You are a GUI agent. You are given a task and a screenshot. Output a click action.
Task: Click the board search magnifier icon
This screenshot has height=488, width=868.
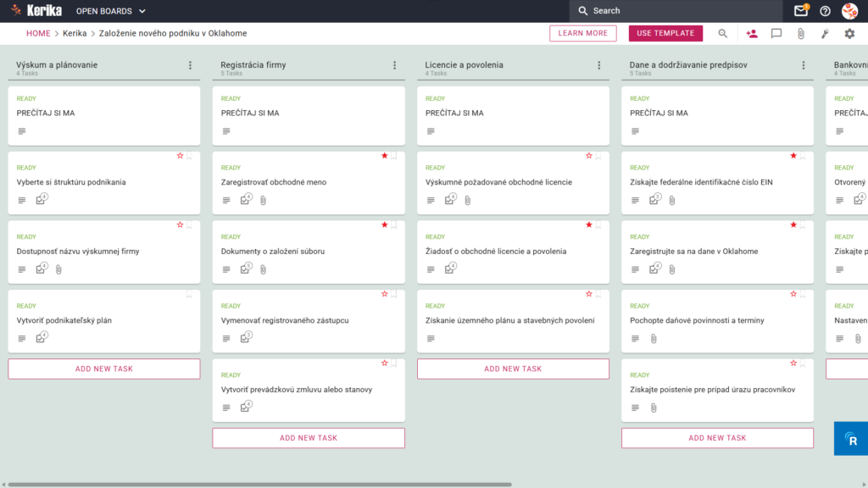[x=722, y=33]
